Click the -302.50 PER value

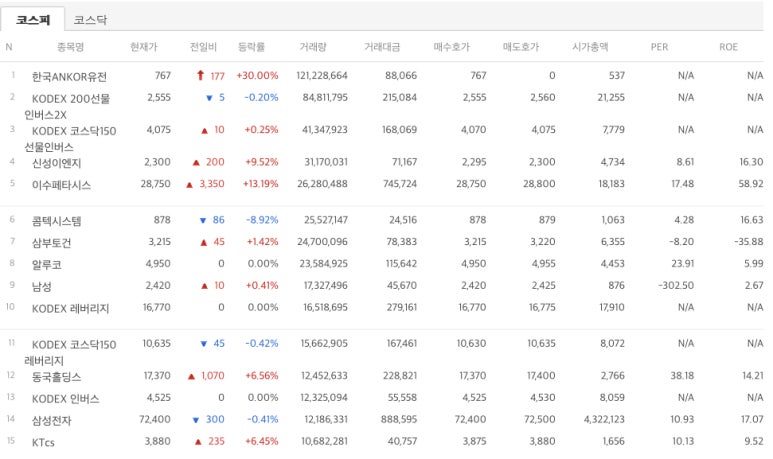click(676, 285)
